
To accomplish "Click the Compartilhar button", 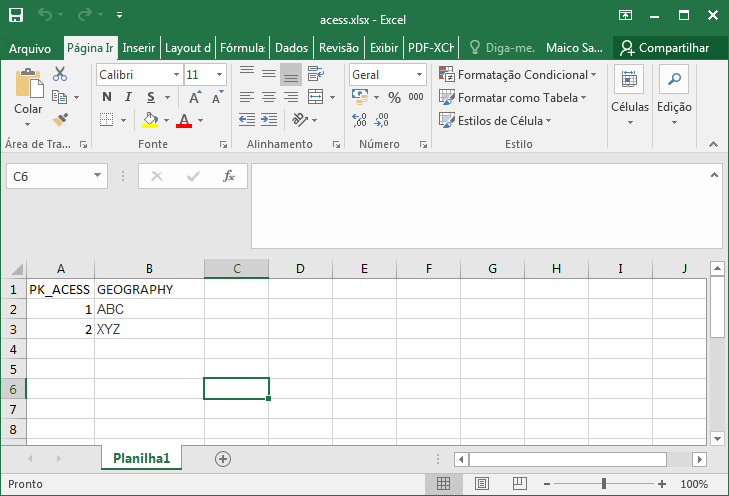I will 665,48.
